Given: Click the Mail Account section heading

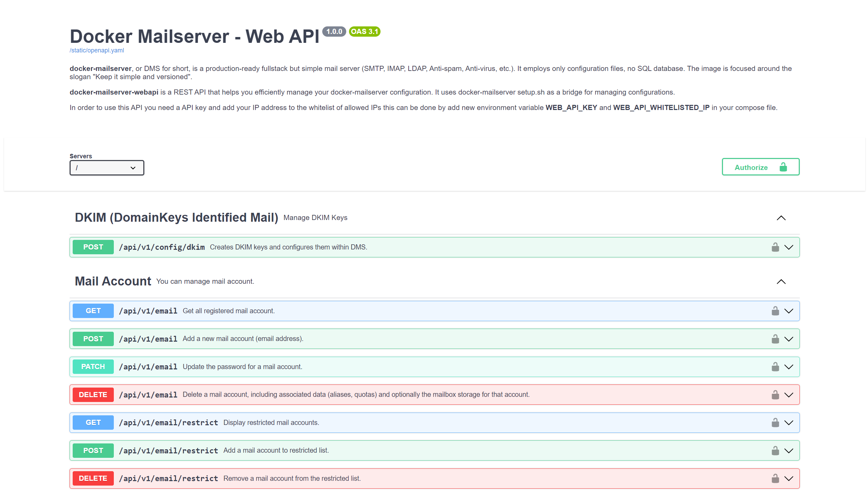Looking at the screenshot, I should pyautogui.click(x=113, y=281).
